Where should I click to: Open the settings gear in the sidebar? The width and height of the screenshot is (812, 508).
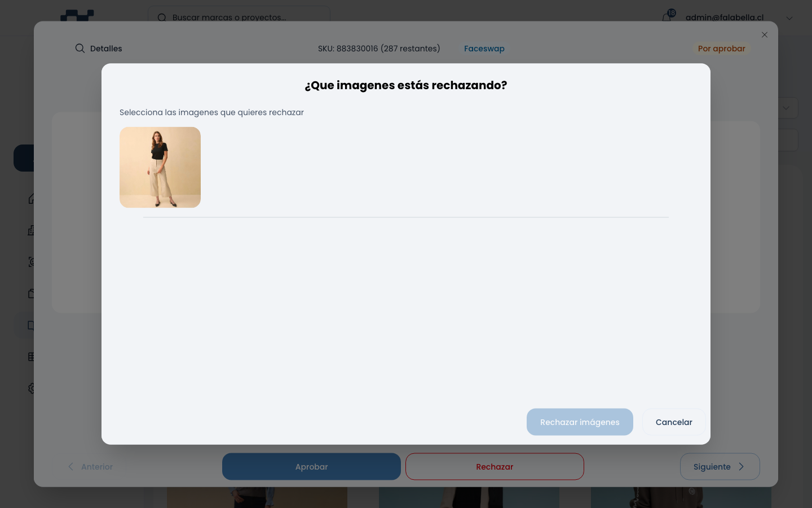[32, 388]
